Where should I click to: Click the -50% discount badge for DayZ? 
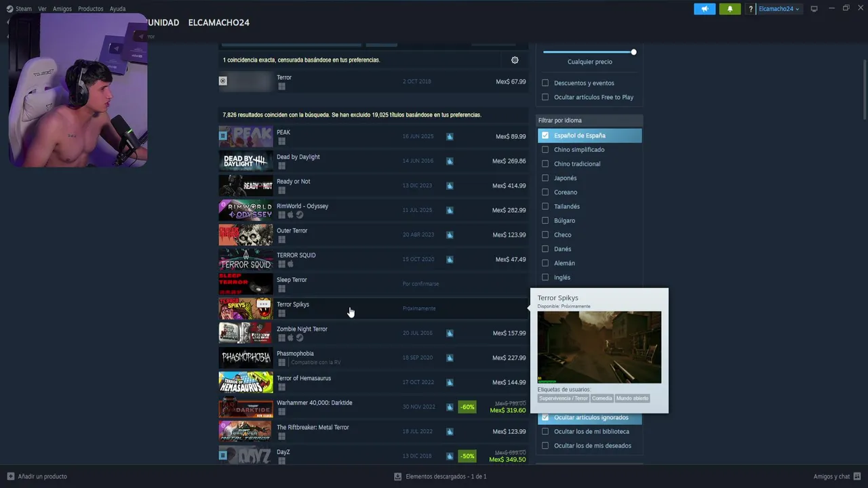[x=467, y=456]
